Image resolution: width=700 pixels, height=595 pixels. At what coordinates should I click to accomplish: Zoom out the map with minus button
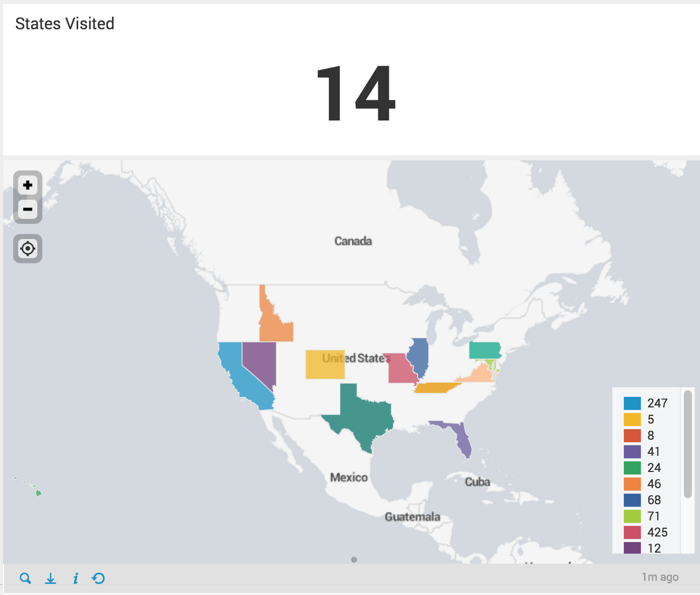pyautogui.click(x=28, y=209)
